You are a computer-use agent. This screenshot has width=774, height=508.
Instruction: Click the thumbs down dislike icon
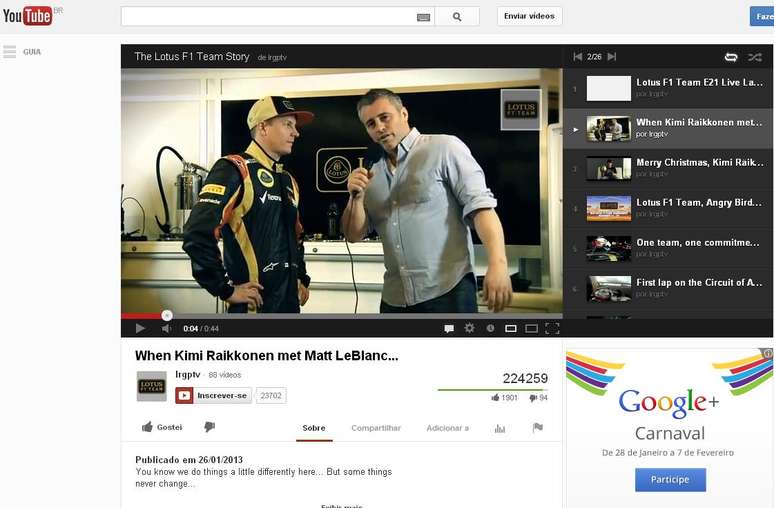(x=210, y=427)
